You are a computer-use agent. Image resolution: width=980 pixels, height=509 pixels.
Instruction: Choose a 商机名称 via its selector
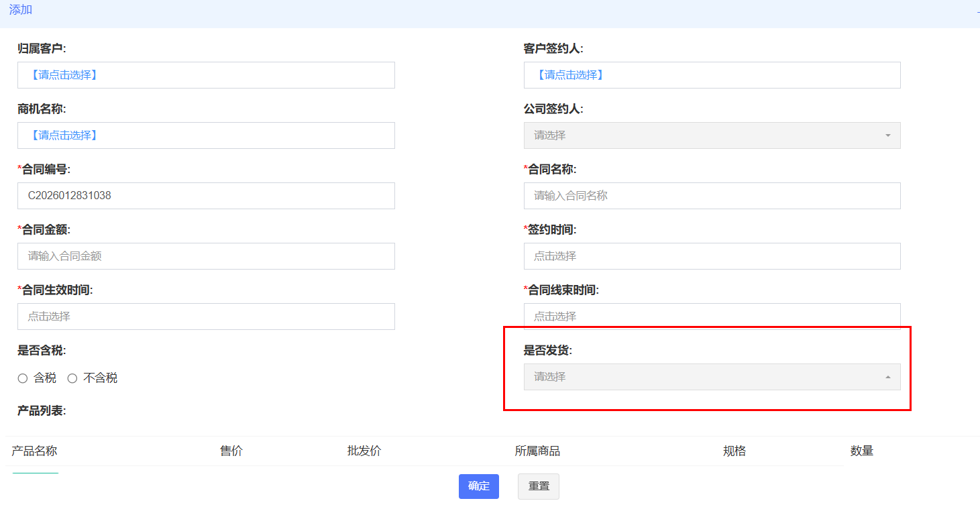coord(206,135)
